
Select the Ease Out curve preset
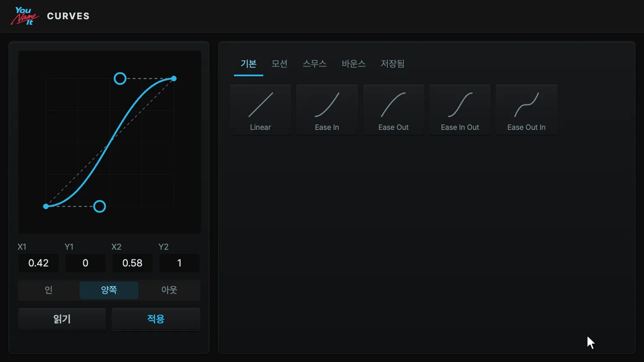click(393, 110)
